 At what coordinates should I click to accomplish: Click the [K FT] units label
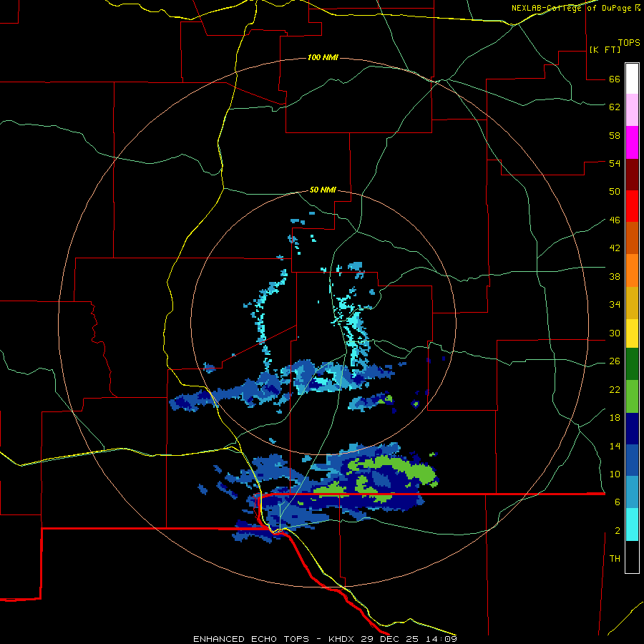coord(605,49)
